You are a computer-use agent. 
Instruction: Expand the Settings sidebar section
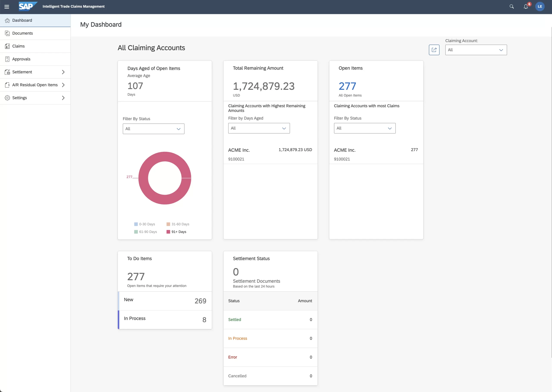(x=63, y=98)
